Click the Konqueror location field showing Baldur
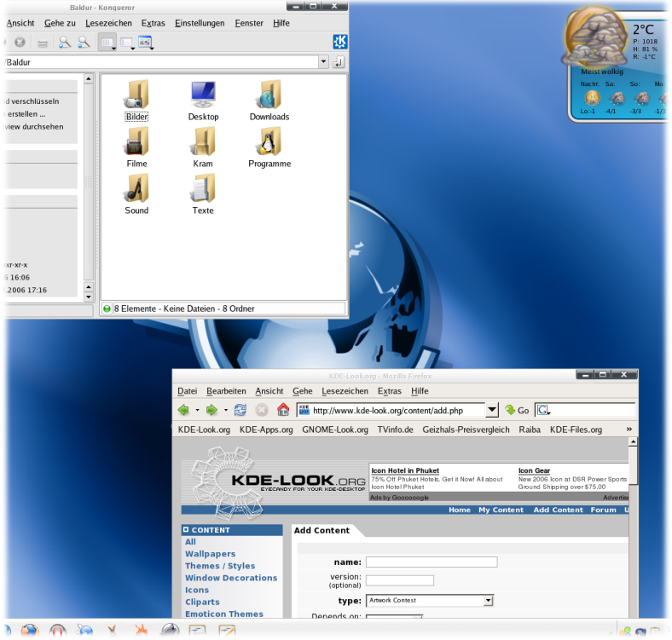This screenshot has height=640, width=672. 160,62
